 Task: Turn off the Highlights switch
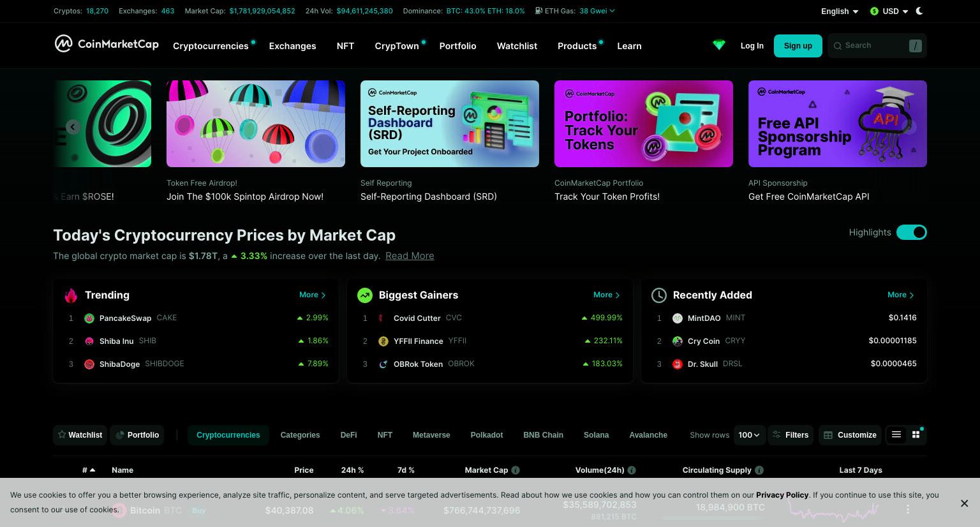pyautogui.click(x=911, y=232)
